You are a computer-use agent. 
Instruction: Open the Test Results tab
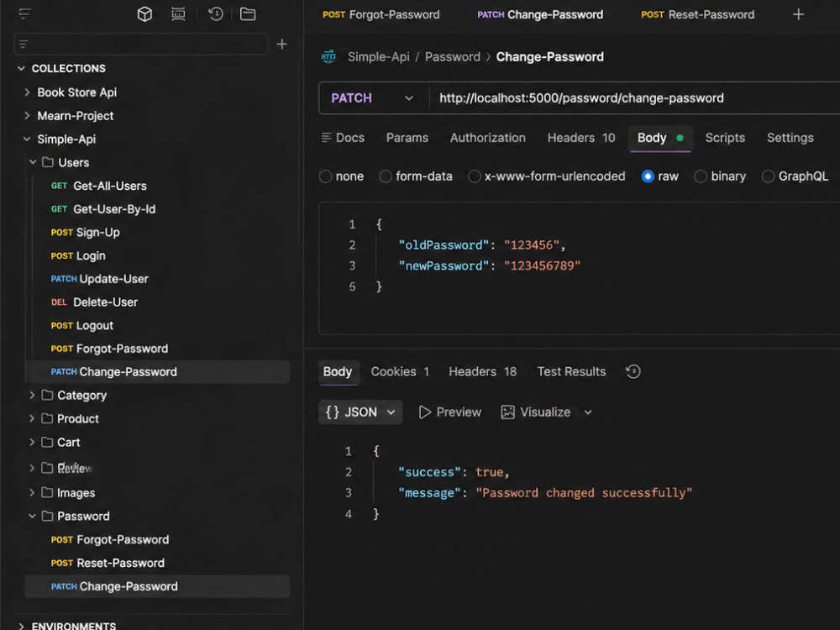point(571,371)
